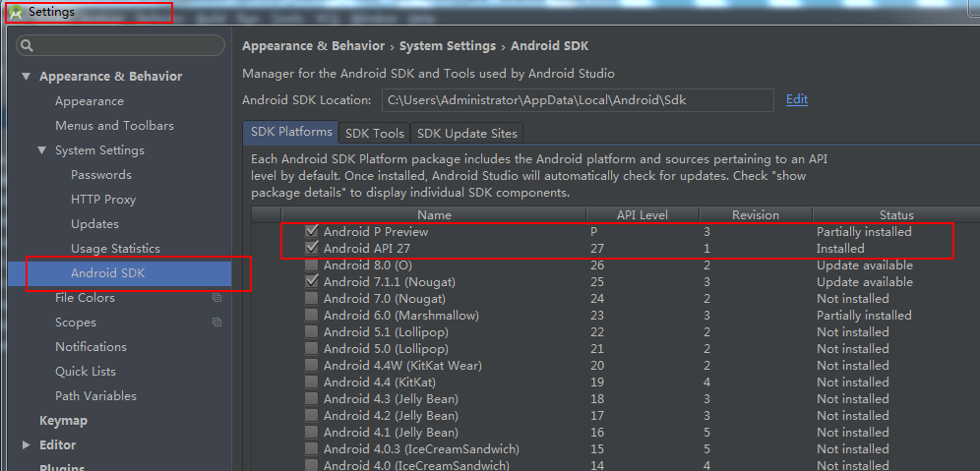Sort table by the Status column header
This screenshot has width=980, height=471.
(896, 215)
